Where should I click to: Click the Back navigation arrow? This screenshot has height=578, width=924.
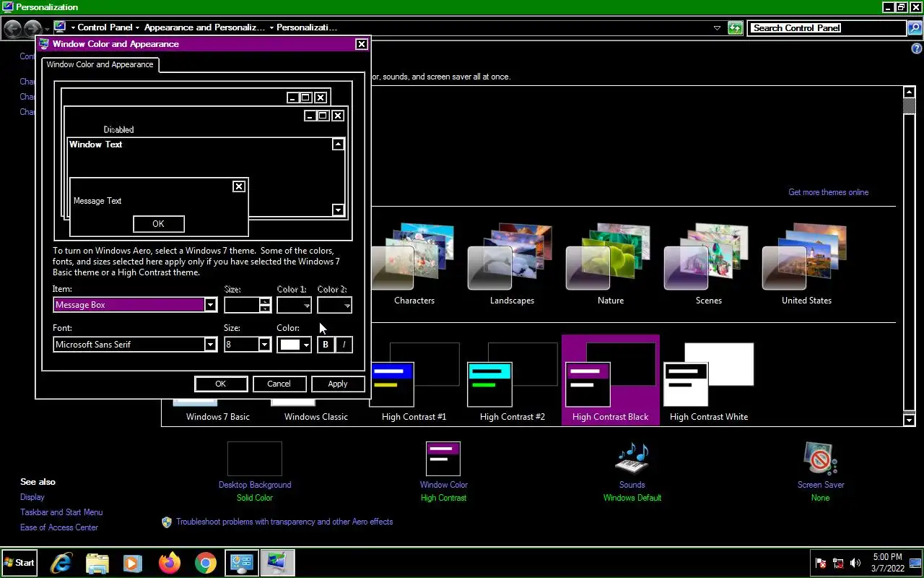point(13,29)
